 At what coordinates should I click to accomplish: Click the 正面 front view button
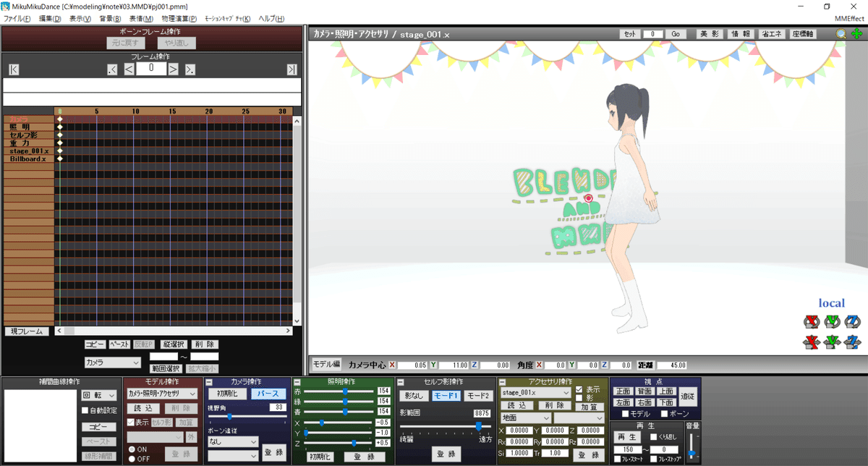coord(623,391)
